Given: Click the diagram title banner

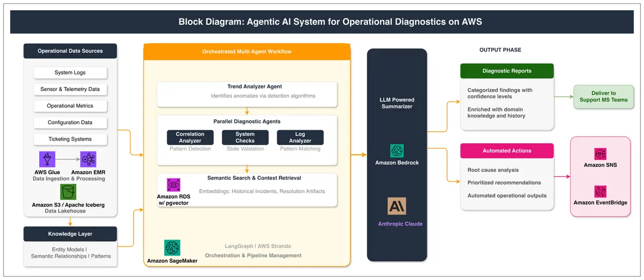Looking at the screenshot, I should [x=322, y=22].
